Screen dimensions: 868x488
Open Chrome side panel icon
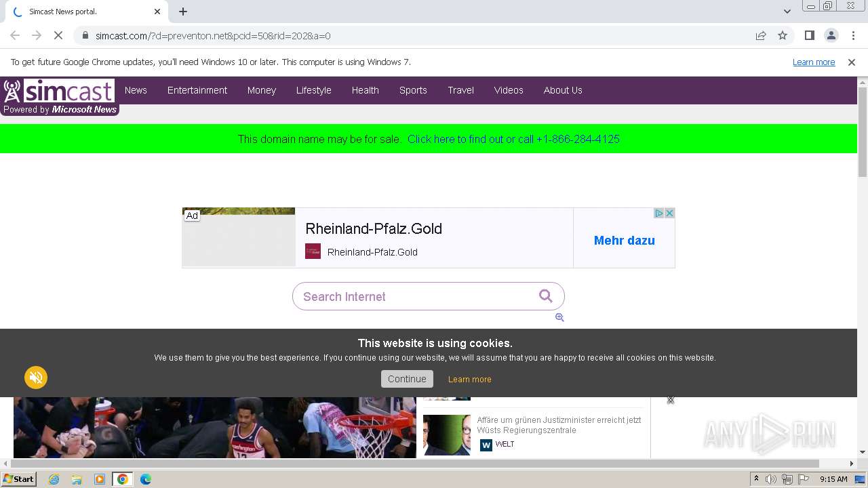click(809, 35)
